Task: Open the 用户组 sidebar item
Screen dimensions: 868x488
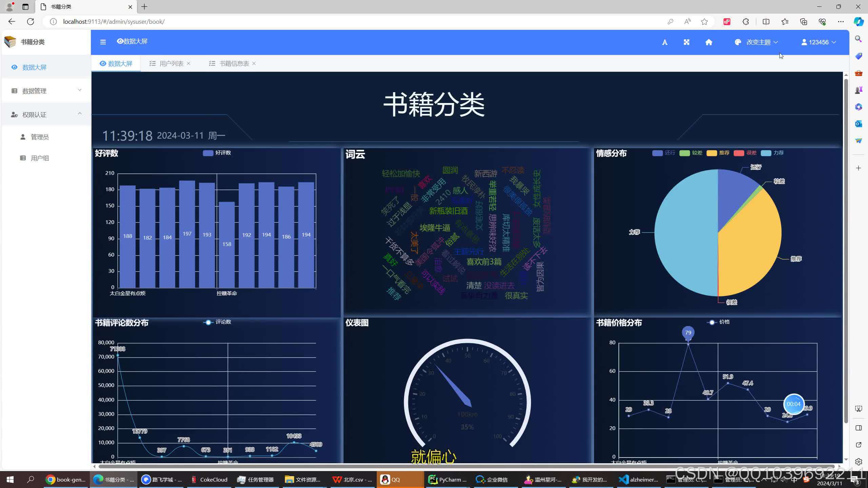Action: coord(46,158)
